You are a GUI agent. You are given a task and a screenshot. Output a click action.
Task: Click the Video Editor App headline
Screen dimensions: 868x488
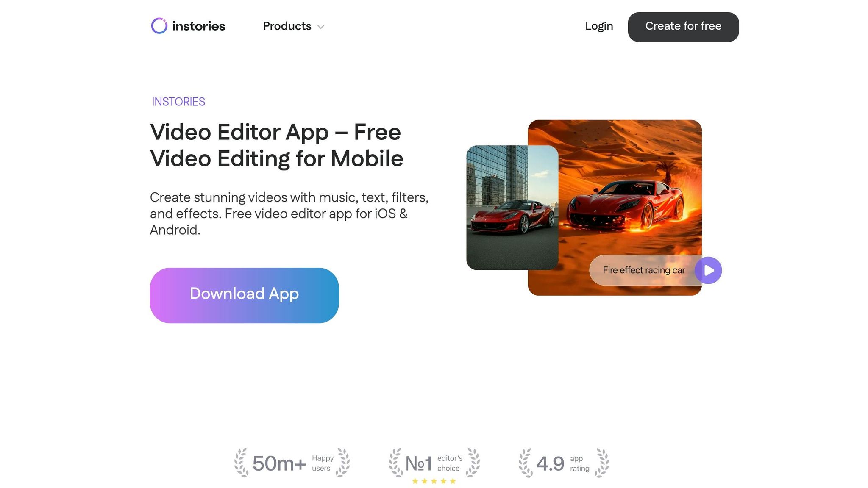(x=276, y=145)
